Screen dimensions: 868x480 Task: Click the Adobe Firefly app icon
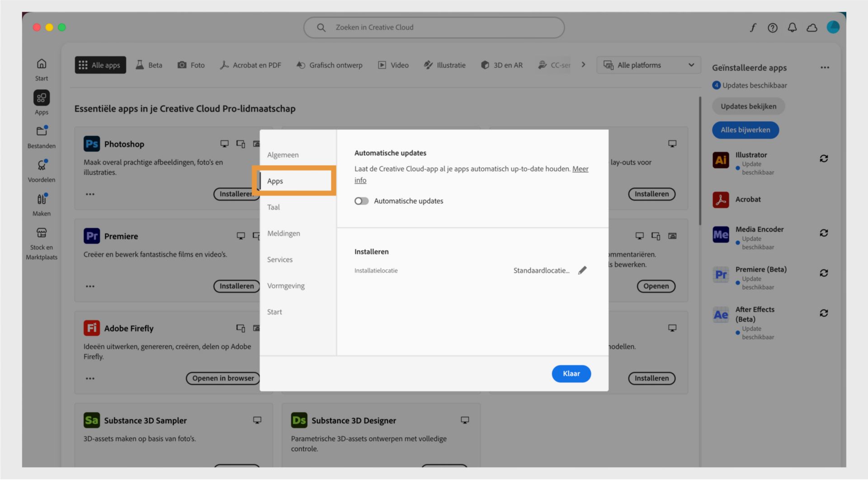92,328
